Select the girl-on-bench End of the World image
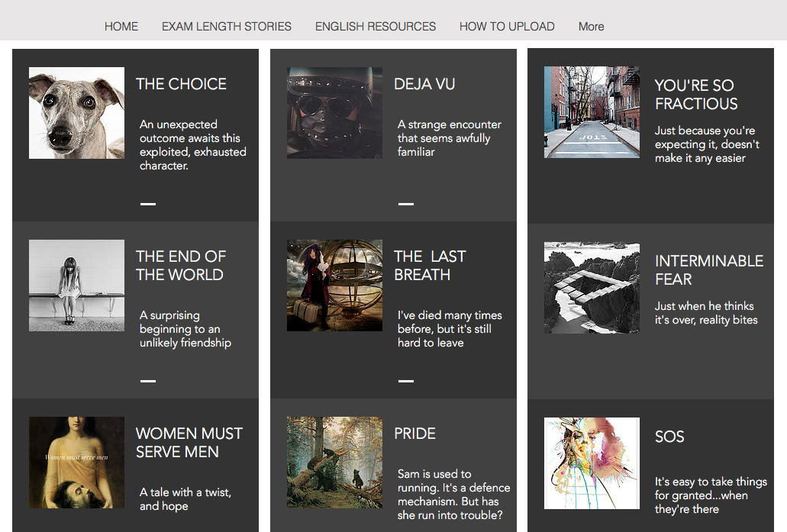 [x=77, y=285]
